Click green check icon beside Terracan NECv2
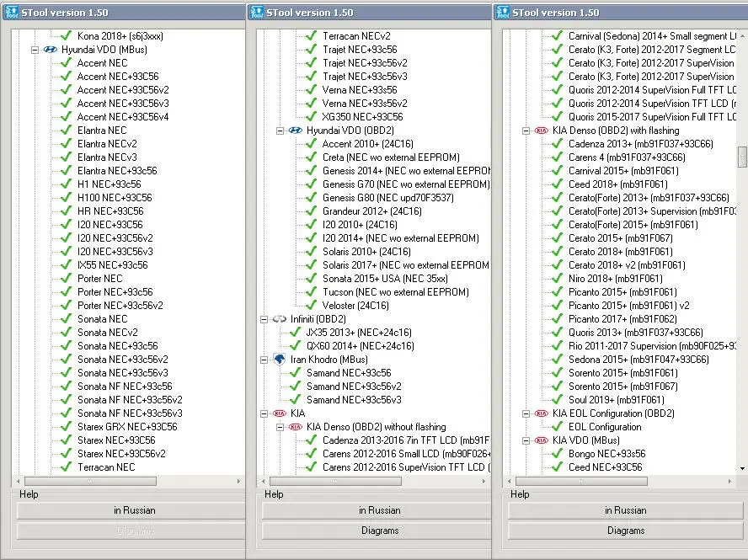 [x=312, y=35]
